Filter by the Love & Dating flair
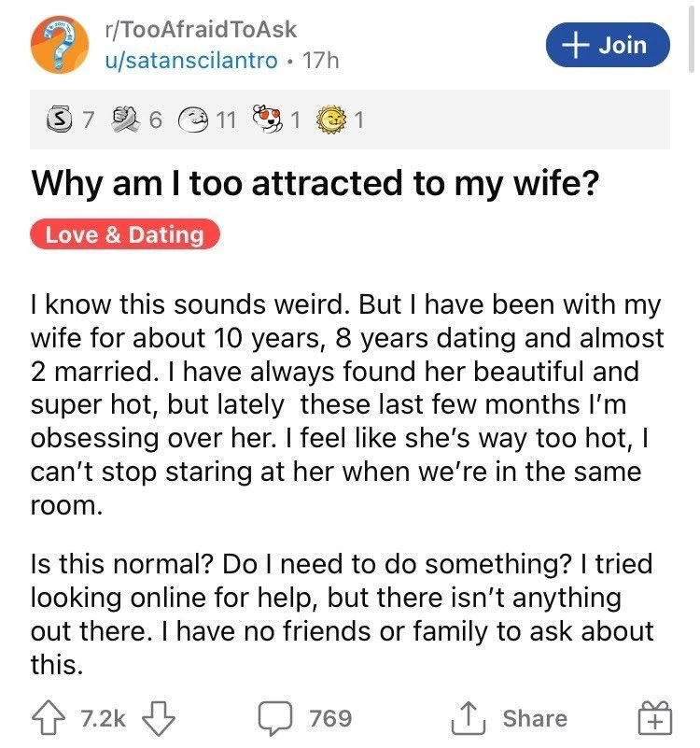700x748 pixels. (x=125, y=233)
